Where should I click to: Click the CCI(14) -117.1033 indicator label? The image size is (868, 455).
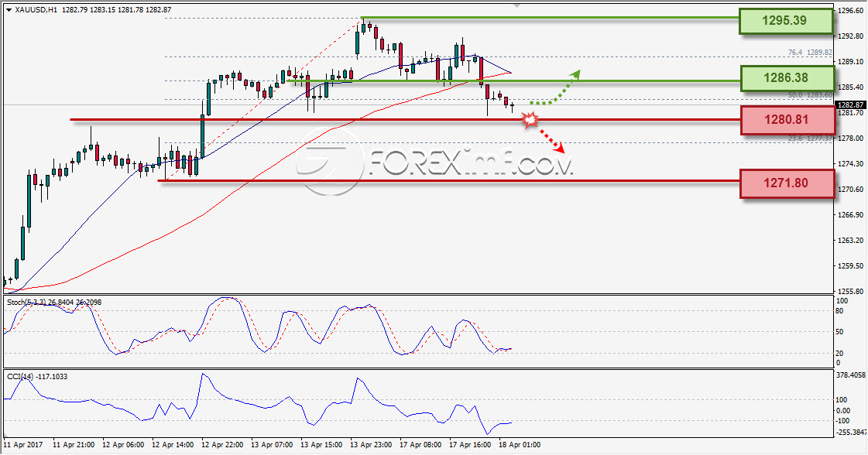(37, 376)
